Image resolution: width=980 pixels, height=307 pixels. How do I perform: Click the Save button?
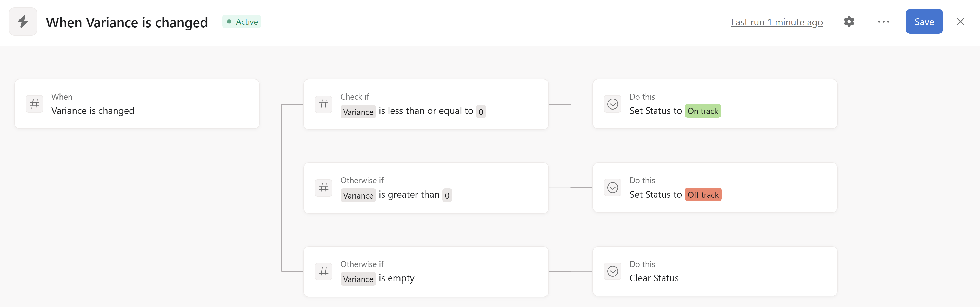(924, 22)
